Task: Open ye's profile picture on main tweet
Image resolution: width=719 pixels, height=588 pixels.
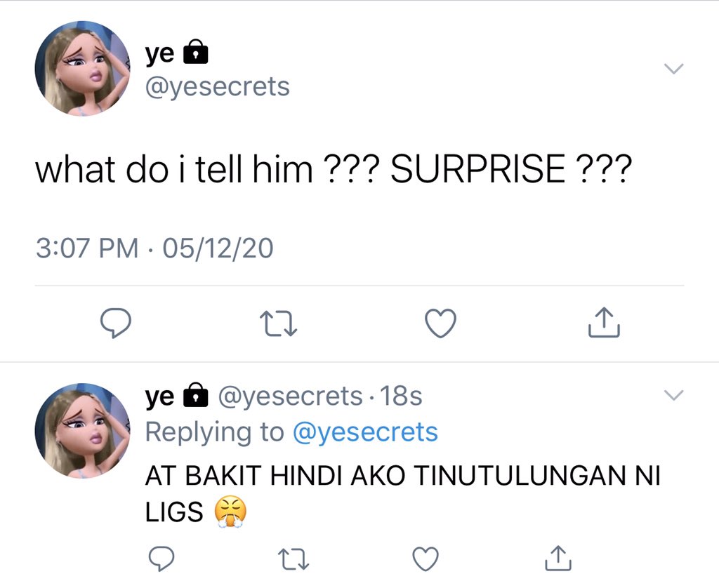Action: point(83,68)
